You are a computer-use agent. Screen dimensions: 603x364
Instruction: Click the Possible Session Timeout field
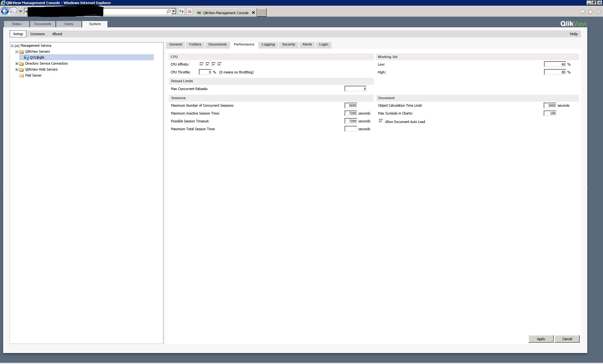[x=351, y=121]
